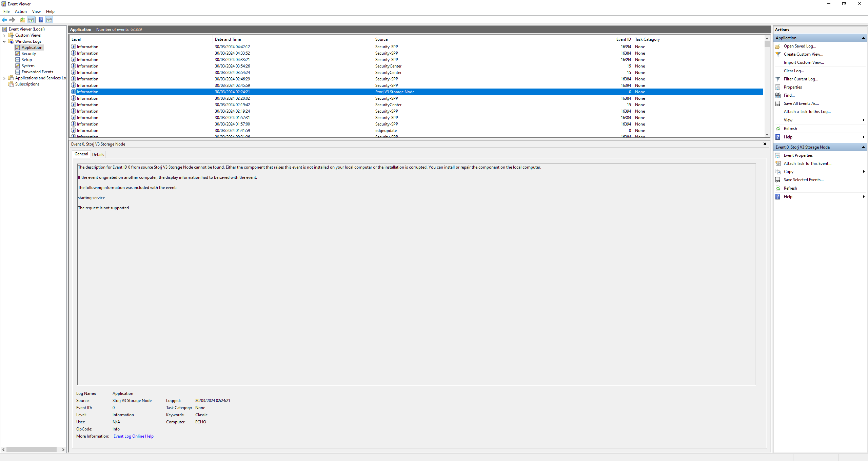Viewport: 868px width, 461px height.
Task: Click Find binoculars action
Action: 789,95
